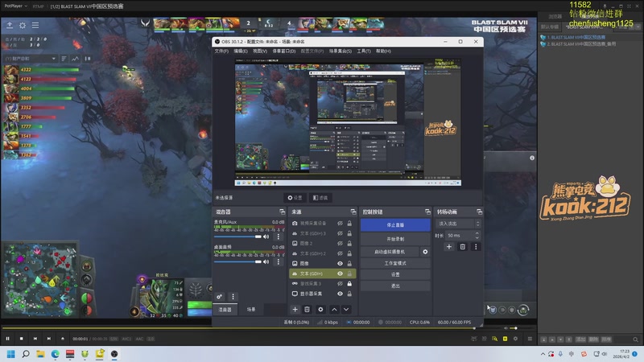Unlock the 游戏采集 3 source lock
The image size is (644, 362).
click(x=349, y=284)
